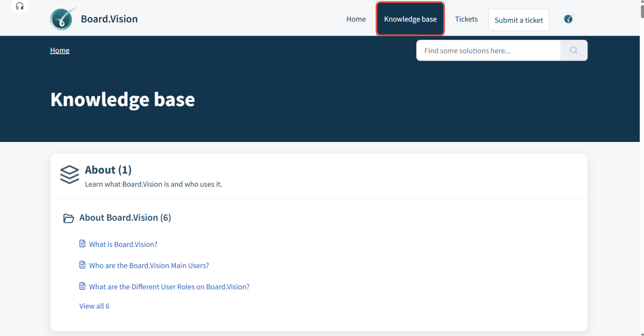Follow the Home breadcrumb link
The image size is (644, 336).
pyautogui.click(x=60, y=50)
